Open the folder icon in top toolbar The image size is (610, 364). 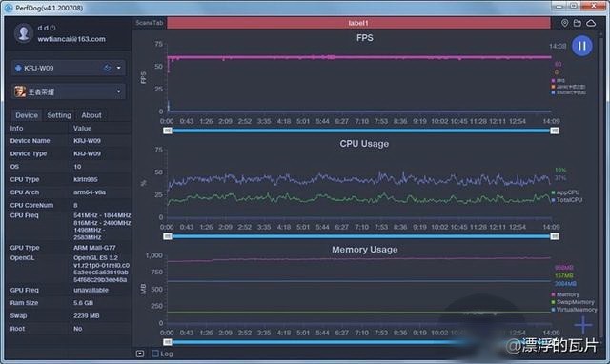578,23
